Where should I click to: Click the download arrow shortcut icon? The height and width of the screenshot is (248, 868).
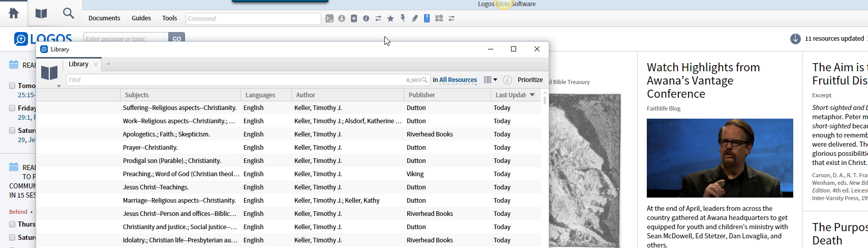pyautogui.click(x=342, y=18)
